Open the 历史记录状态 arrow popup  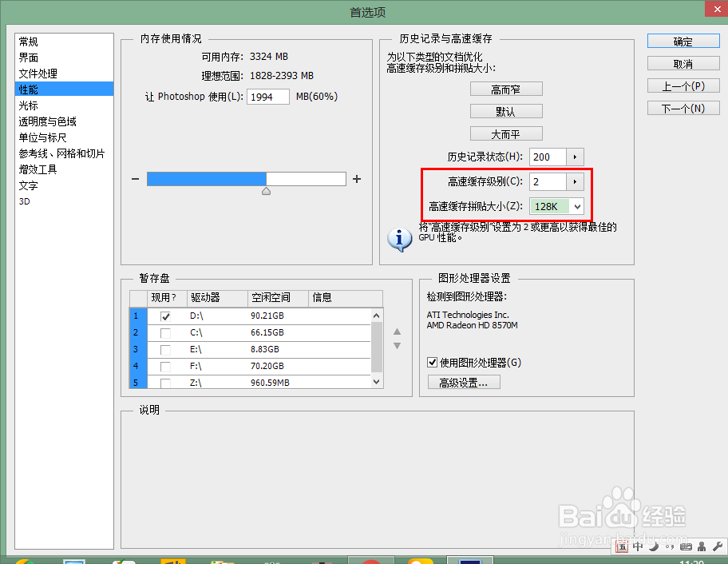(575, 157)
